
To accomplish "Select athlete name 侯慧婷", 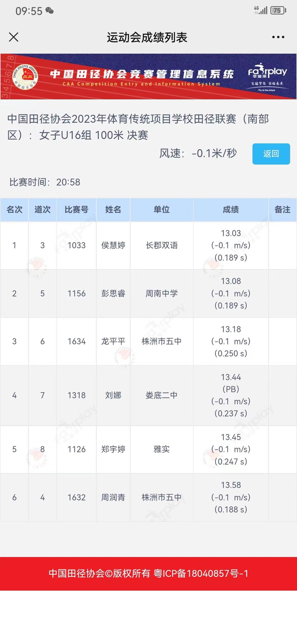I will point(113,245).
